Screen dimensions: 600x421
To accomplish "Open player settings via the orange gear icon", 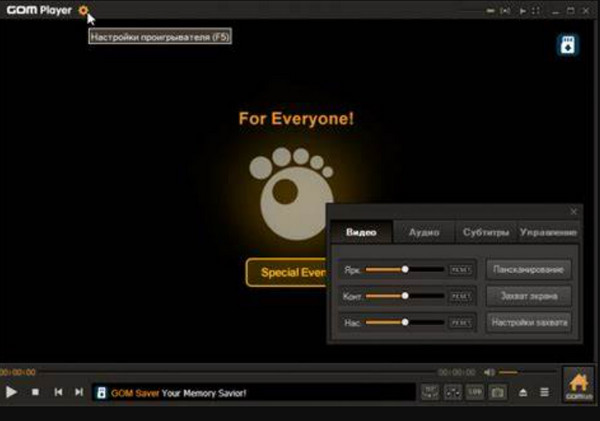I will coord(83,10).
